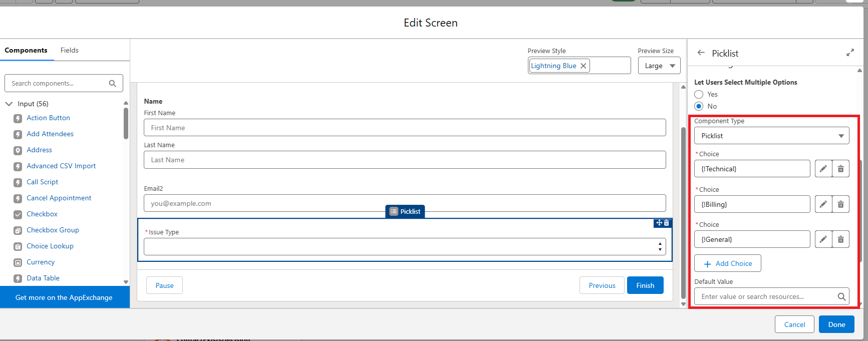Click the back arrow beside Picklist title
868x341 pixels.
click(701, 53)
